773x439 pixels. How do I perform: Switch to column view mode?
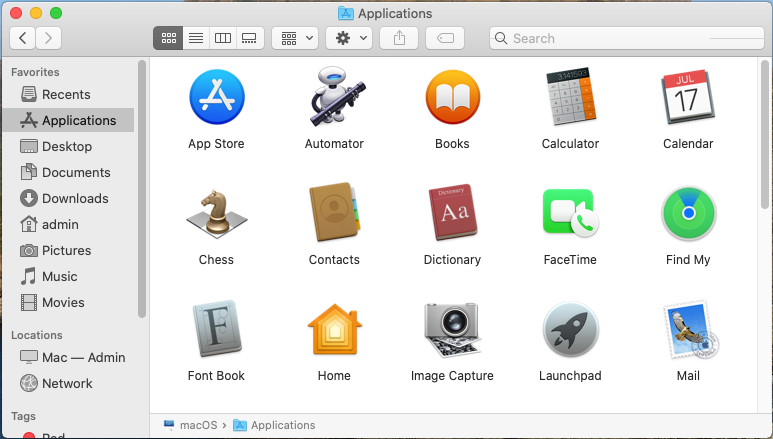coord(223,38)
